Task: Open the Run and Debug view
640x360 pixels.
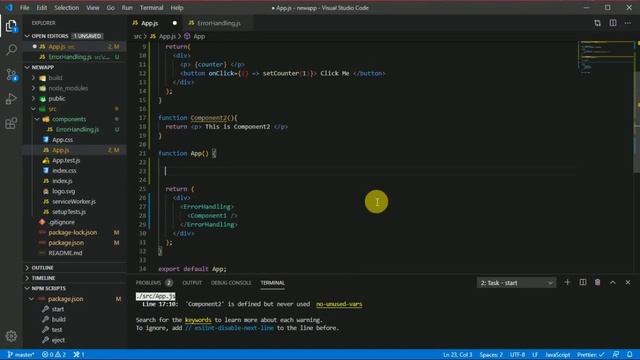Action: tap(11, 99)
